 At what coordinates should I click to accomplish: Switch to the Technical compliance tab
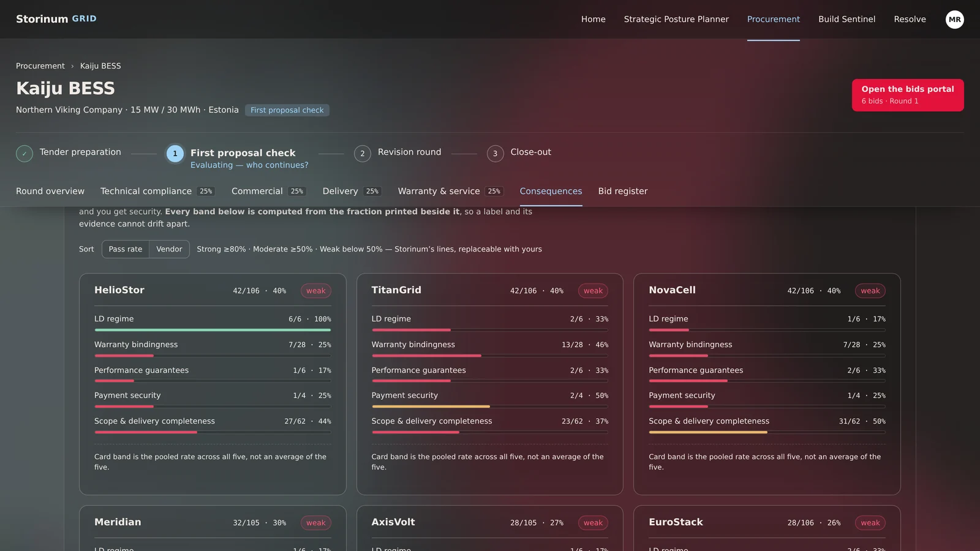pyautogui.click(x=157, y=191)
